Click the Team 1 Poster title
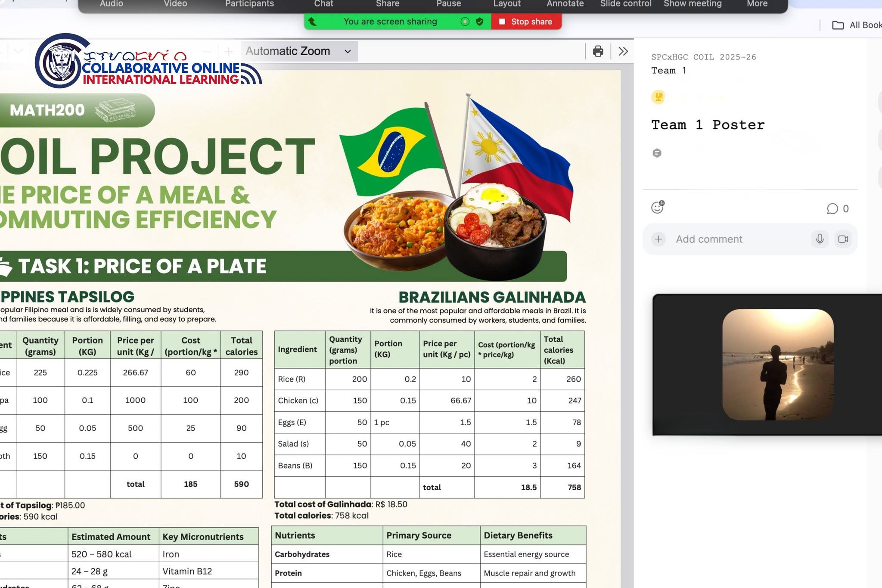The width and height of the screenshot is (882, 588). point(708,125)
